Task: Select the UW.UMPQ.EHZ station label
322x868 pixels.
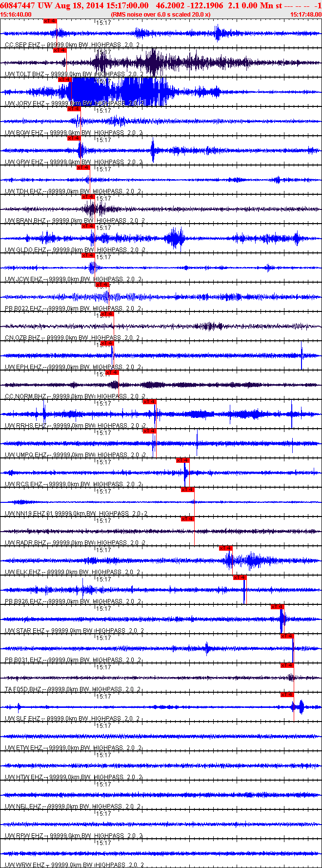Action: click(x=25, y=455)
